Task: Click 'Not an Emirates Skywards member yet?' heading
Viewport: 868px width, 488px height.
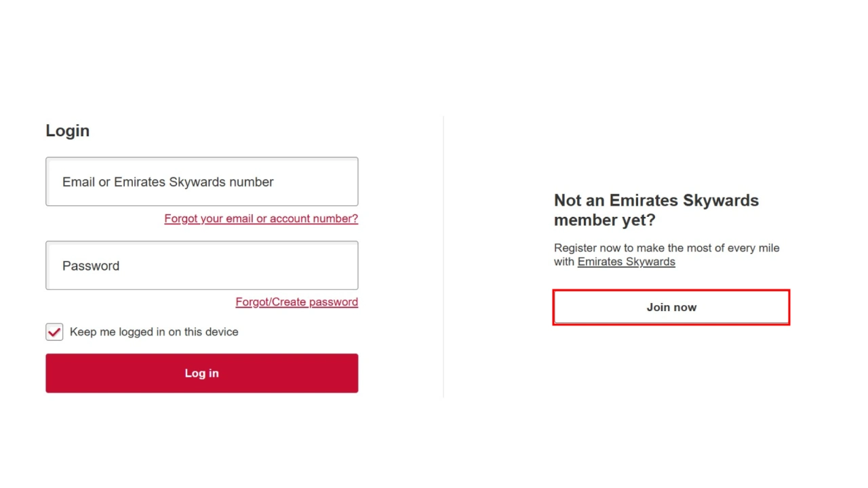Action: coord(656,210)
